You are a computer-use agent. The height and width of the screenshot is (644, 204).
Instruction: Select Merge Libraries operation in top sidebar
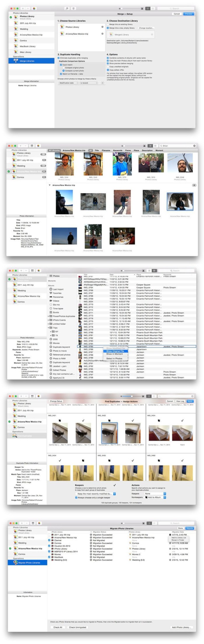27,61
